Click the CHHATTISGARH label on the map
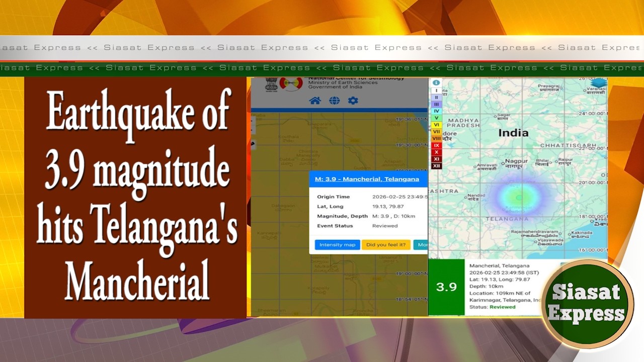The height and width of the screenshot is (362, 644). tap(568, 145)
